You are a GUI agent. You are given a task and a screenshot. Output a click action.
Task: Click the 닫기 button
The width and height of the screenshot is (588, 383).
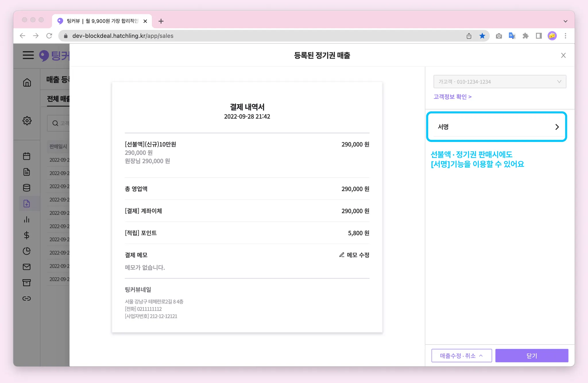[531, 356]
